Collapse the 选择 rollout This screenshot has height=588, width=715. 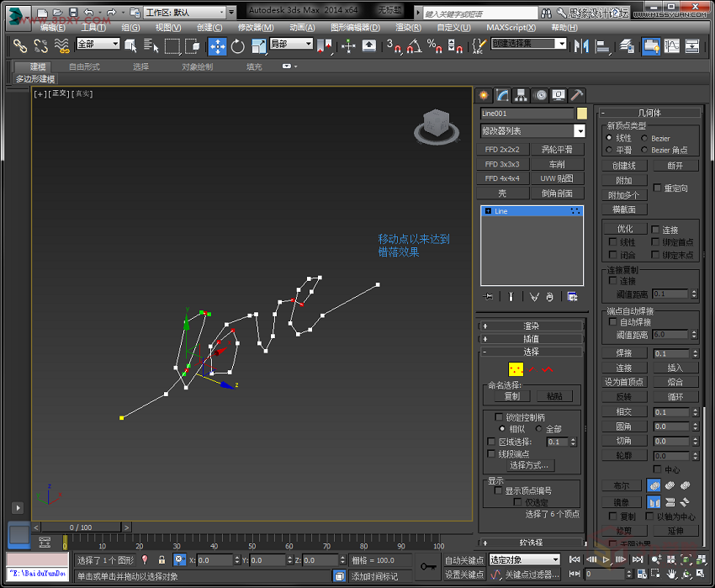click(x=531, y=352)
